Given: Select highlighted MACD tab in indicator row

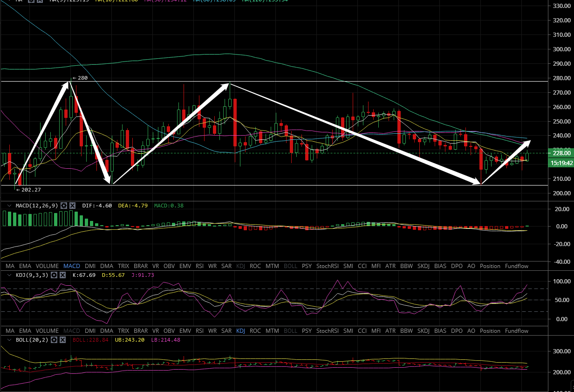Looking at the screenshot, I should click(72, 266).
